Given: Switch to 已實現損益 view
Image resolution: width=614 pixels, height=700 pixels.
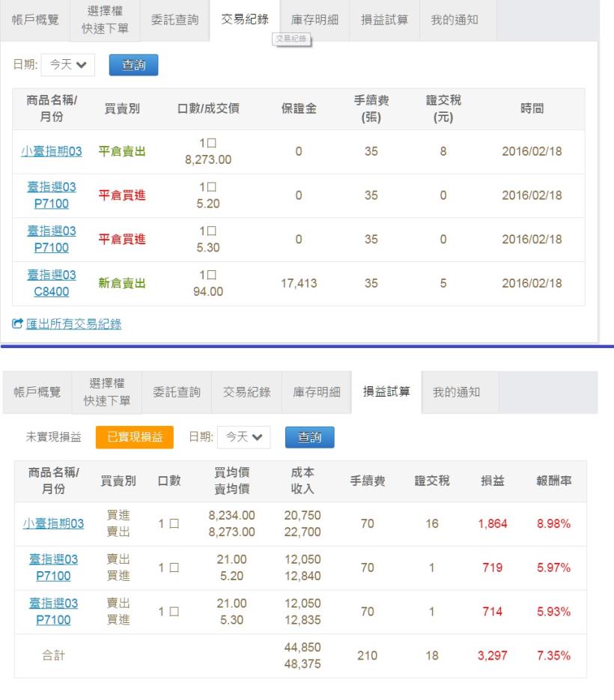Looking at the screenshot, I should [134, 436].
